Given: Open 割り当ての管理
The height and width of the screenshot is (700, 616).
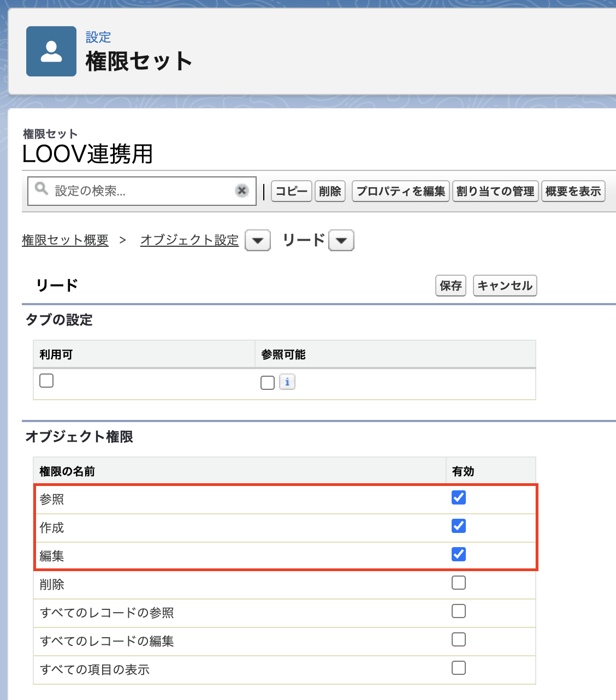Looking at the screenshot, I should pyautogui.click(x=495, y=191).
